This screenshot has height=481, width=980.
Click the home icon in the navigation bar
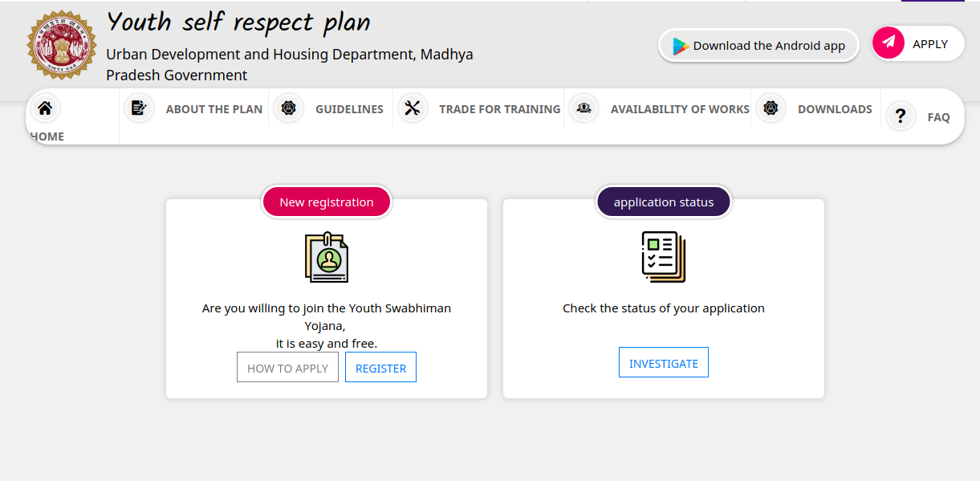coord(44,107)
